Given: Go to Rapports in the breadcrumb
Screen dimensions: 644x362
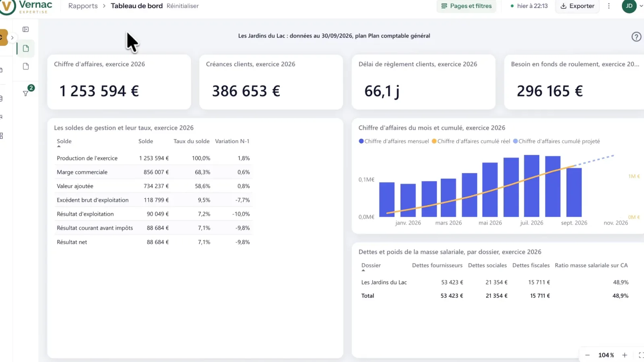Looking at the screenshot, I should pos(83,6).
